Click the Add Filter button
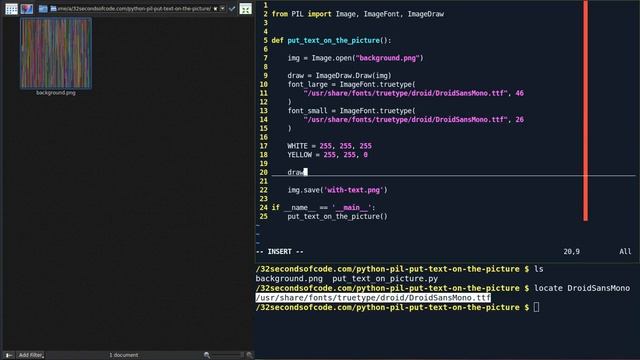 pos(31,355)
